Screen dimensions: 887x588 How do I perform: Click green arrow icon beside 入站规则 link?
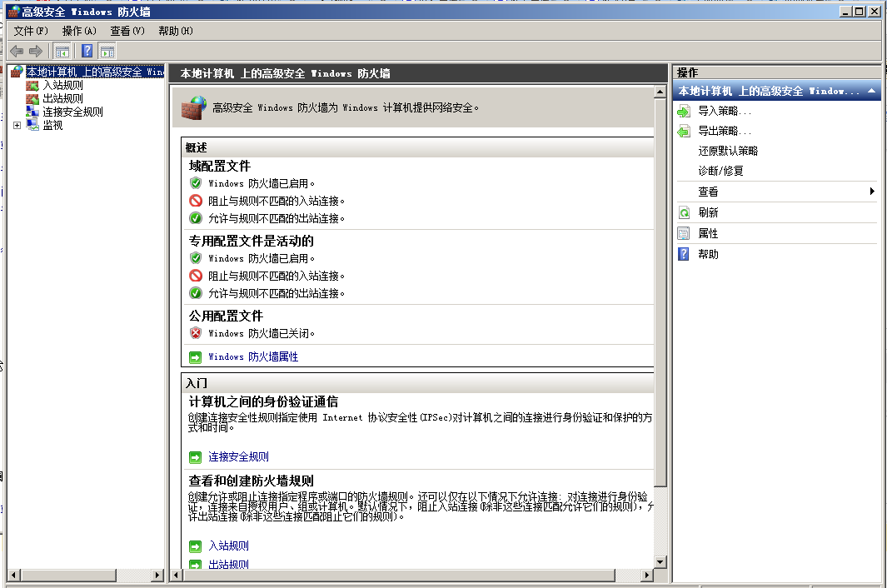tap(195, 546)
